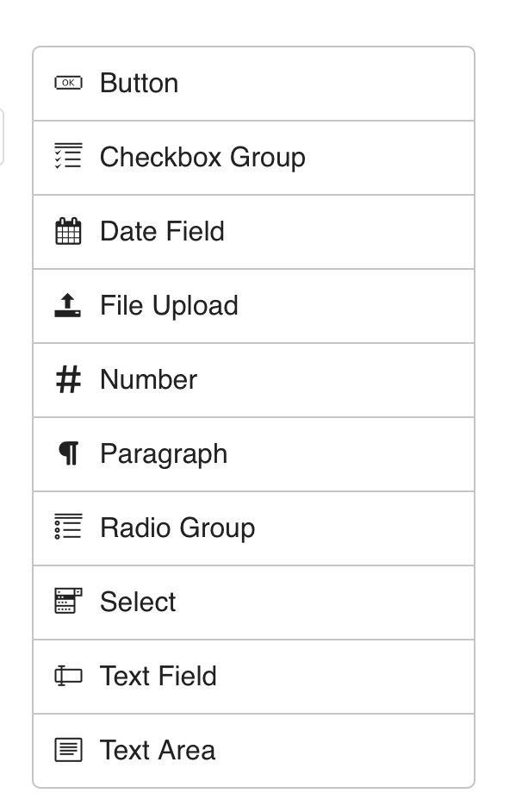This screenshot has height=812, width=522.
Task: Pick the Text Area label
Action: coord(158,750)
